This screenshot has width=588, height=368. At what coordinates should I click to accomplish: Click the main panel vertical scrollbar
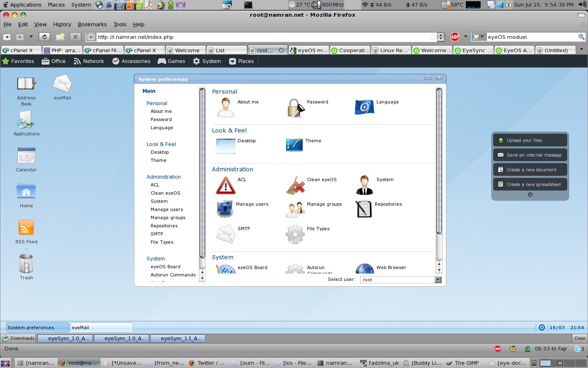439,164
